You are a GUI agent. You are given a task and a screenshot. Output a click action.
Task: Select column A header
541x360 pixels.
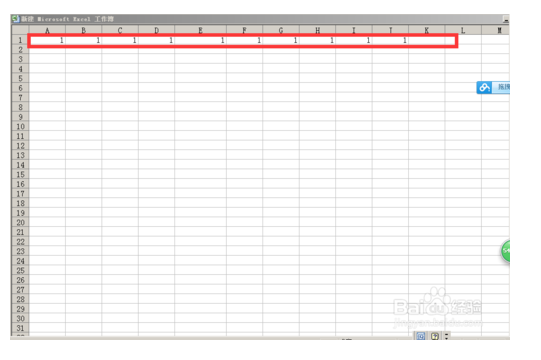(x=47, y=30)
